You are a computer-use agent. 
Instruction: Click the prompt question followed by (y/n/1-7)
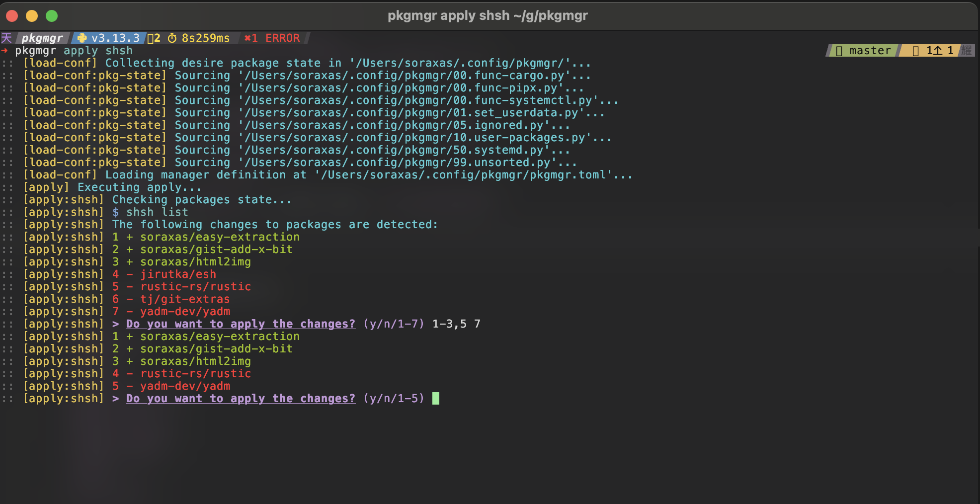(241, 324)
